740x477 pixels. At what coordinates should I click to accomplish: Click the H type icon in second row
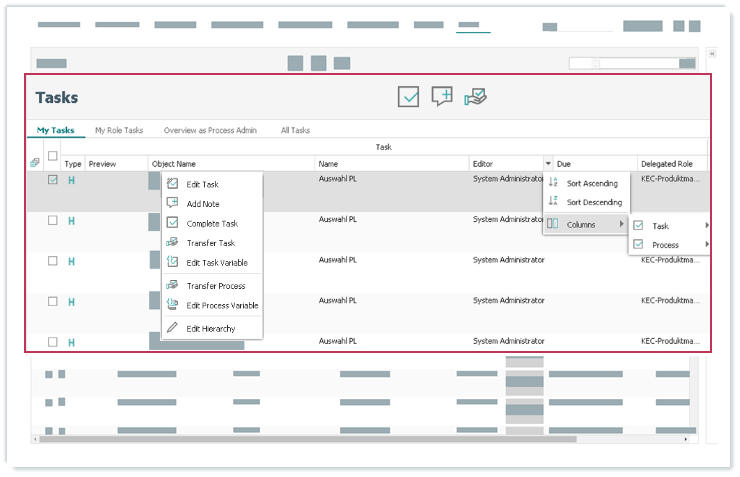(71, 221)
